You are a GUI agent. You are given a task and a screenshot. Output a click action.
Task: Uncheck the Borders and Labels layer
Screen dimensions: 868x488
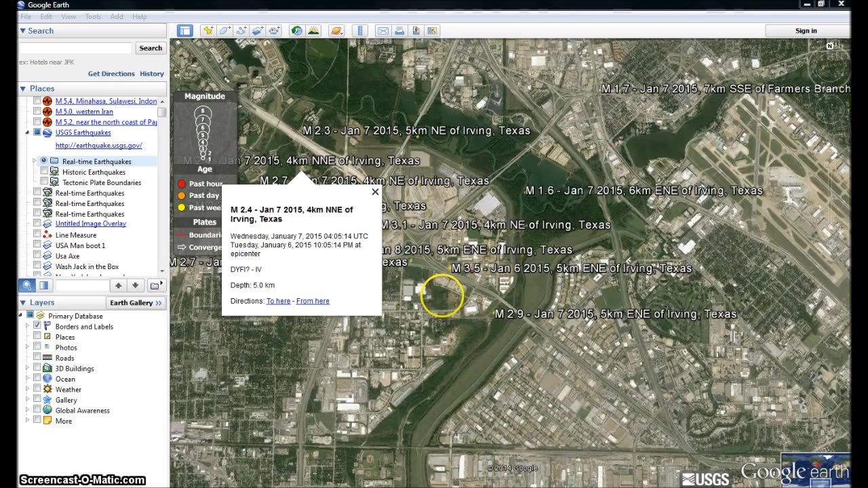[37, 326]
